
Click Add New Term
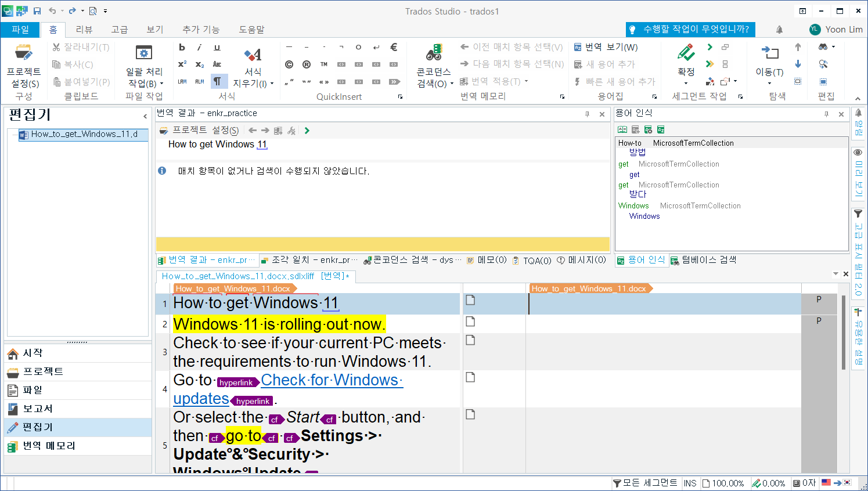pos(604,64)
